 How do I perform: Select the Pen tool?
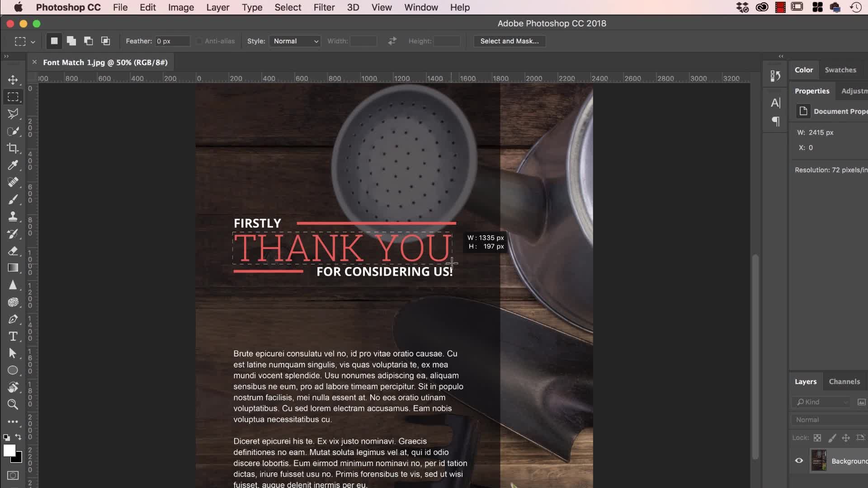pyautogui.click(x=13, y=319)
